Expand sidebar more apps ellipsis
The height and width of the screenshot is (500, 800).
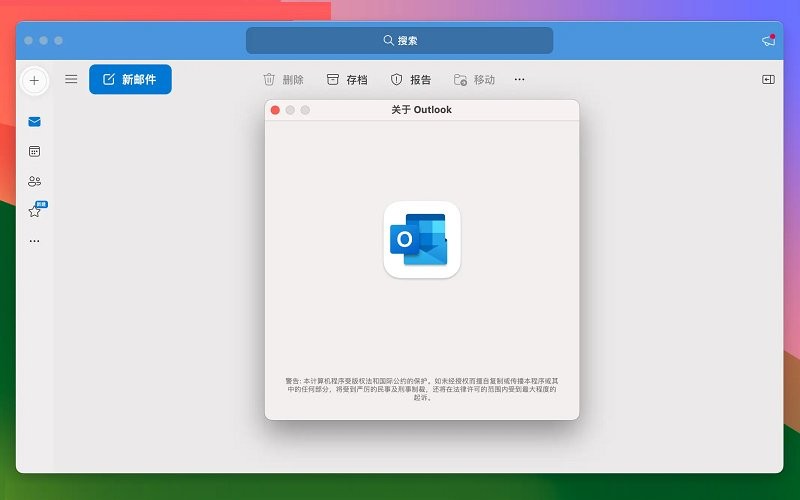(x=35, y=241)
